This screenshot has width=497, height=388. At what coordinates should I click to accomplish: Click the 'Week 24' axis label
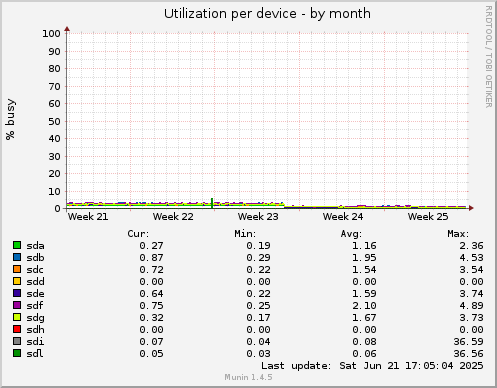343,217
